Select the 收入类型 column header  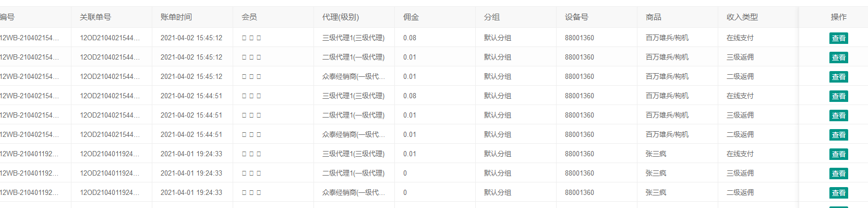[x=742, y=17]
